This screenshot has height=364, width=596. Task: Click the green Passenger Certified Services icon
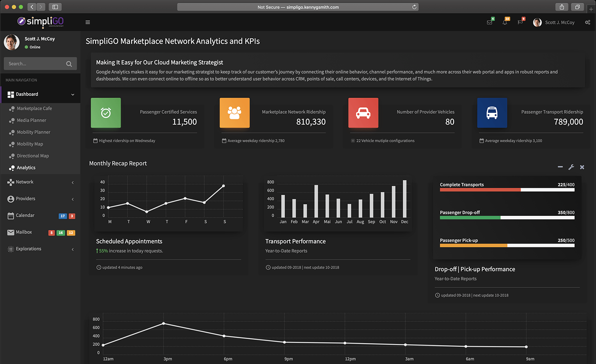pos(106,113)
